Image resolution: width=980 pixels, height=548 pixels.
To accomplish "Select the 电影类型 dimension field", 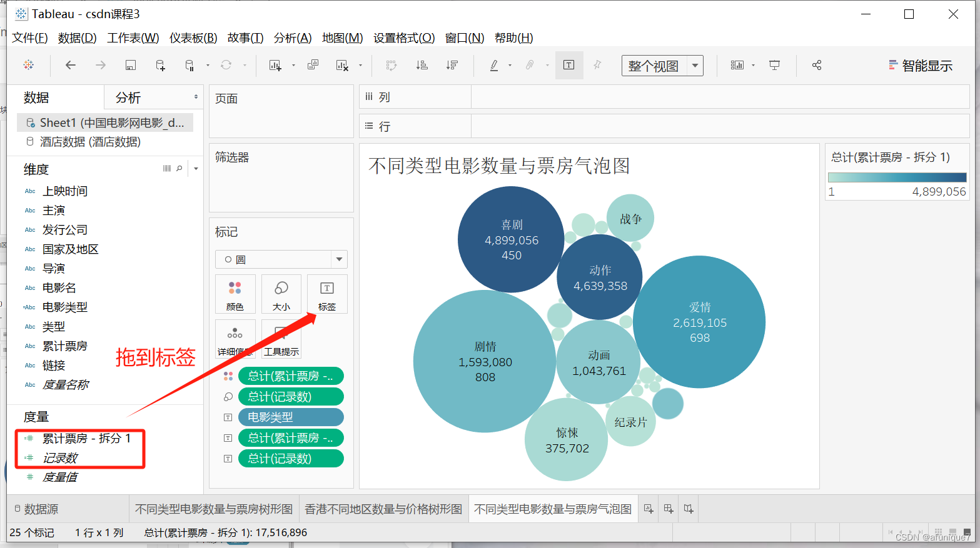I will coord(65,307).
